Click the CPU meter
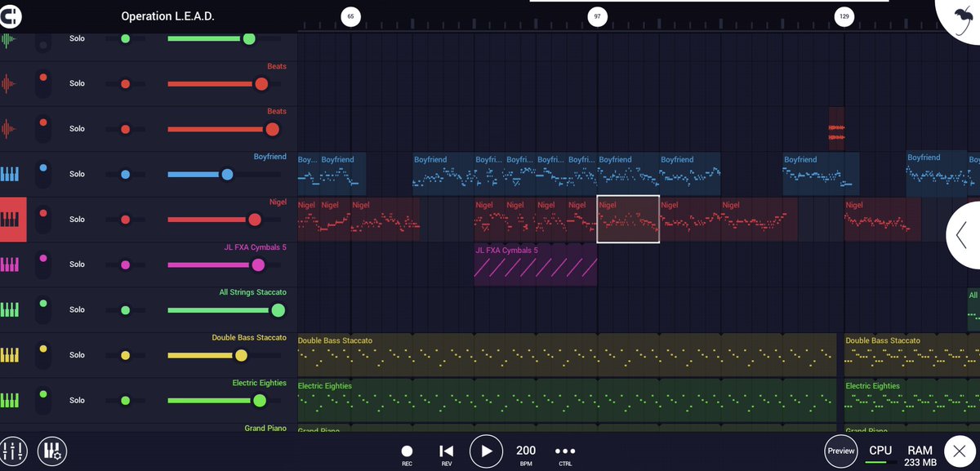Viewport: 980px width, 471px height. tap(880, 454)
